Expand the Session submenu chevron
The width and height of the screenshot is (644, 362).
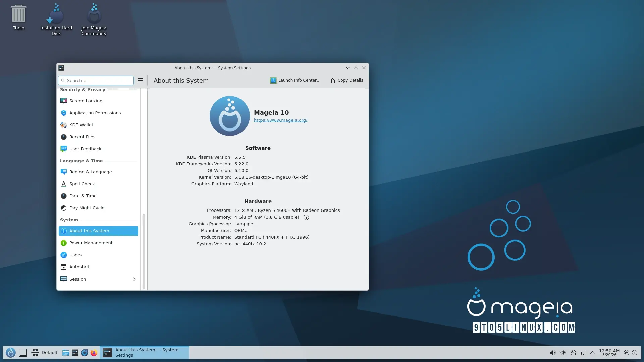pyautogui.click(x=134, y=279)
